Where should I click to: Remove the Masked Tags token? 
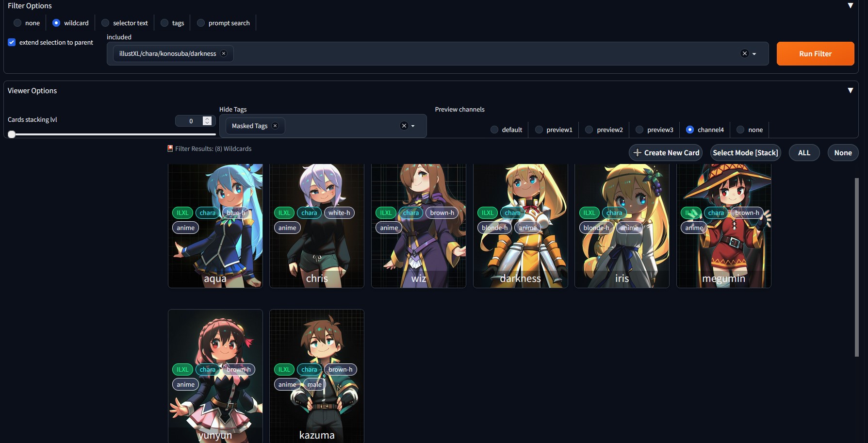[x=275, y=126]
